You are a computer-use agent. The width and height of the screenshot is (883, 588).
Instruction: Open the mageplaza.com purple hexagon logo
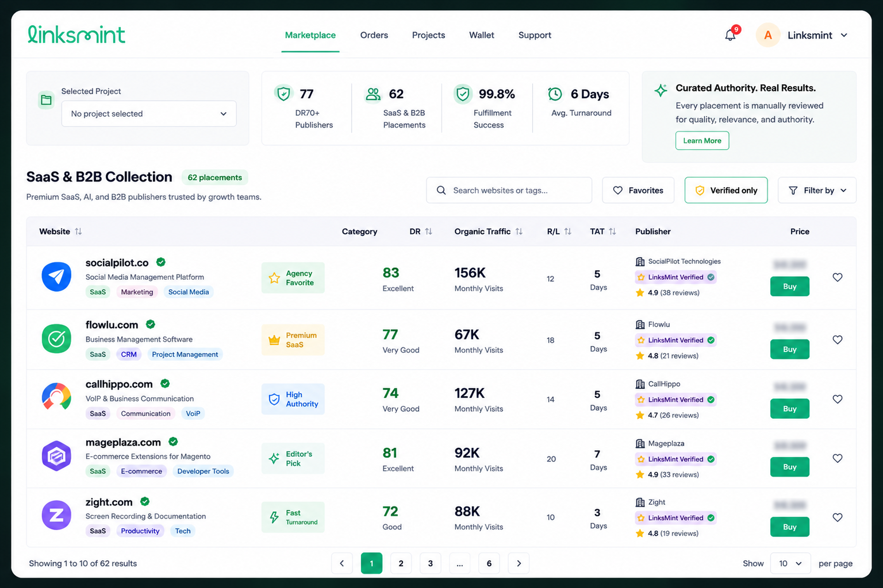click(56, 456)
